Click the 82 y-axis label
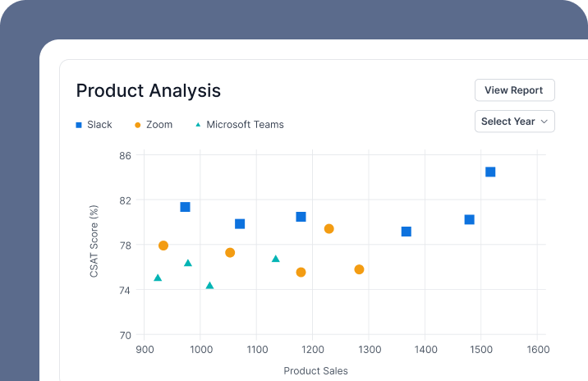Image resolution: width=588 pixels, height=381 pixels. coord(126,200)
